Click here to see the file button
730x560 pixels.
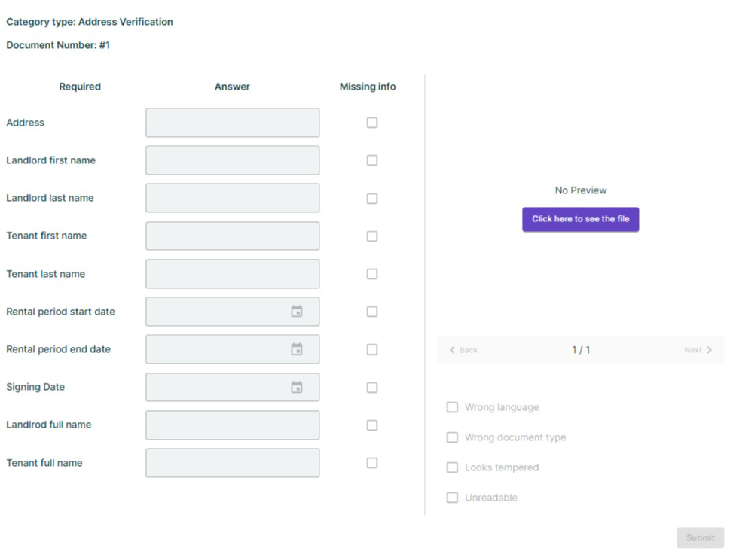click(x=580, y=219)
